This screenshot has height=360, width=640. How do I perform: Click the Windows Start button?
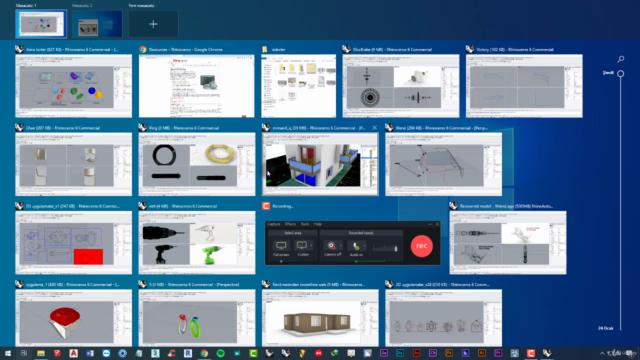click(x=8, y=353)
